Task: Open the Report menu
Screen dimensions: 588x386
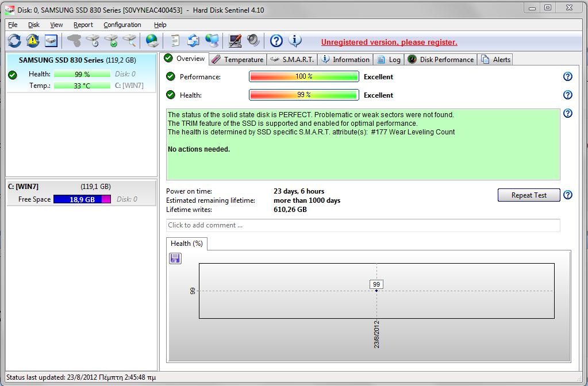Action: coord(83,25)
